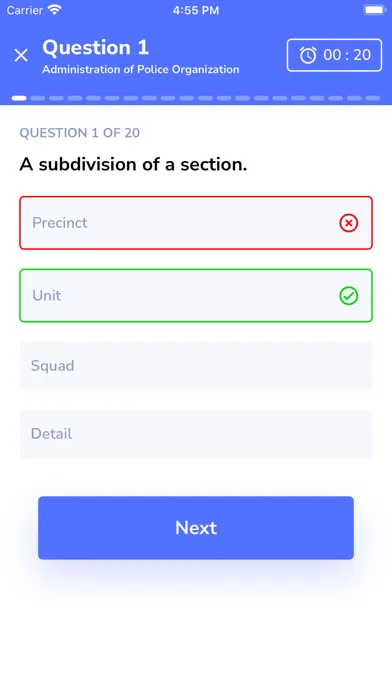This screenshot has width=392, height=696.
Task: Tap the alarm clock timer icon
Action: (x=308, y=55)
